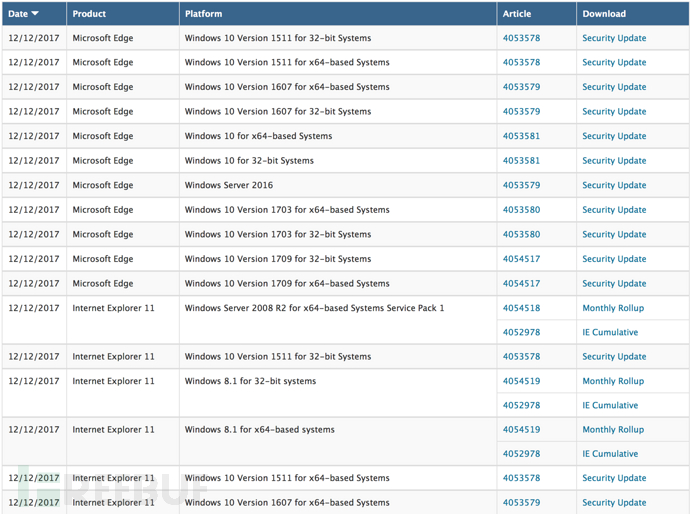Image resolution: width=690 pixels, height=514 pixels.
Task: Click the Article column header
Action: [x=517, y=14]
